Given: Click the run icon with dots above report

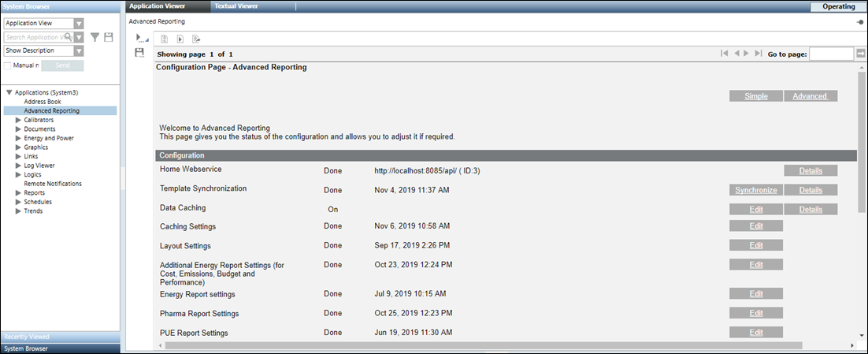Looking at the screenshot, I should pyautogui.click(x=141, y=38).
